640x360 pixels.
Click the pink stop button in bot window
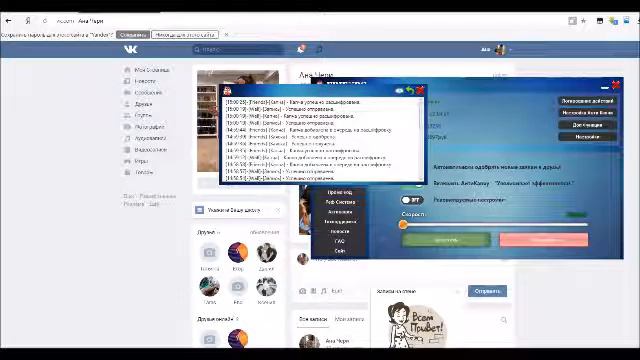544,240
